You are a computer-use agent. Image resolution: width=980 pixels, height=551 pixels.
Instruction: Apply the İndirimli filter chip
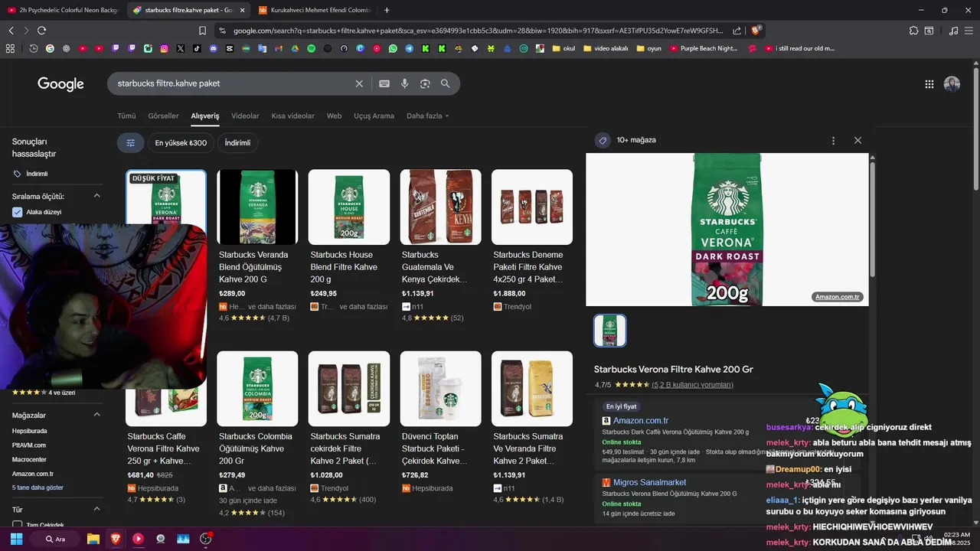point(237,142)
